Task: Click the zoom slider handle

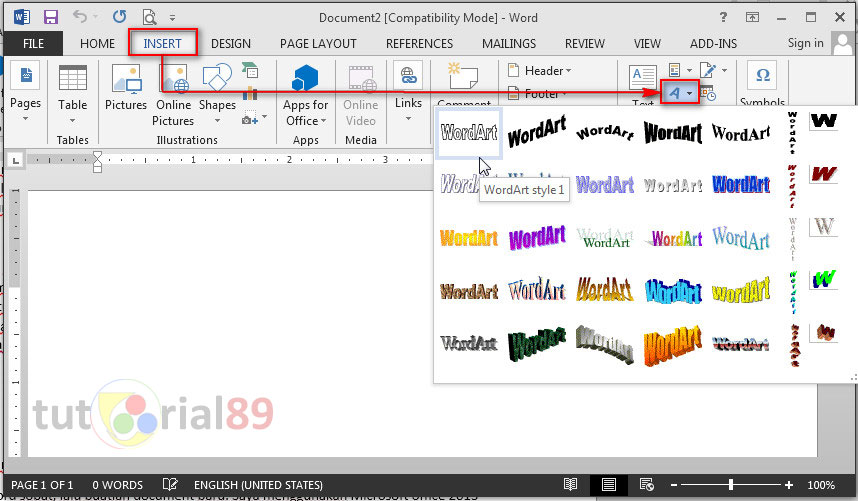Action: point(731,485)
